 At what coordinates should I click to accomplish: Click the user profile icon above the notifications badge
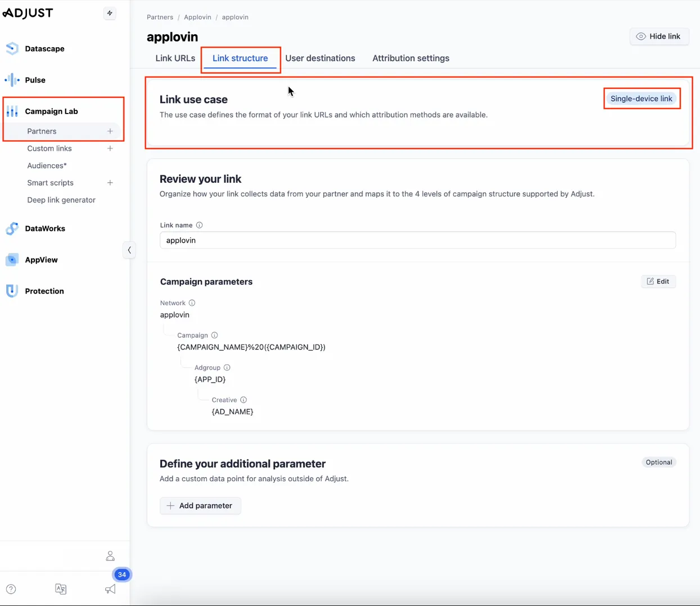(110, 555)
